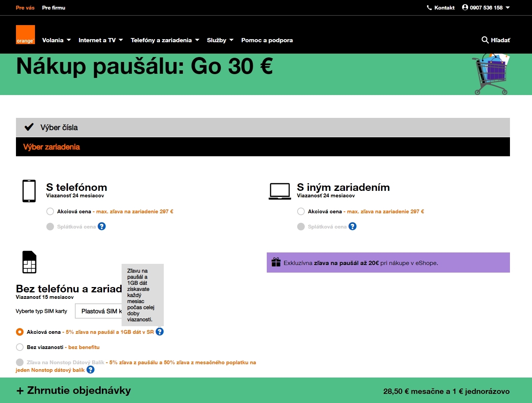
Task: Select Akciová cena under S telefónom
Action: 50,211
